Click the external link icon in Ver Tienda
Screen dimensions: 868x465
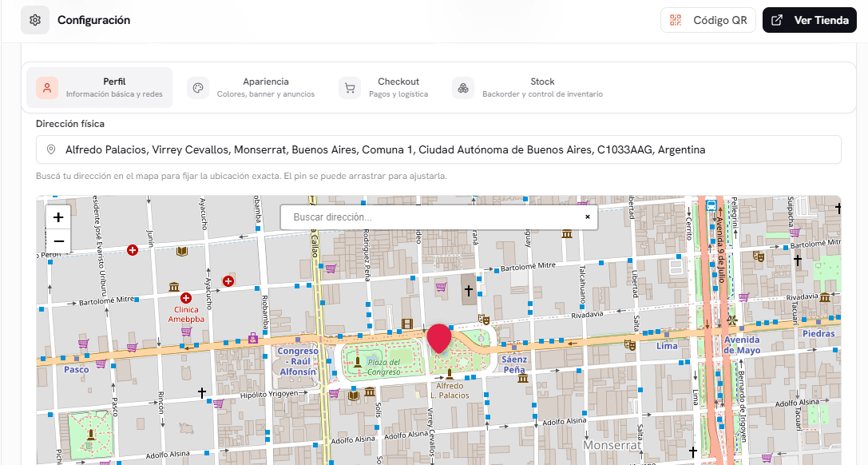tap(777, 20)
